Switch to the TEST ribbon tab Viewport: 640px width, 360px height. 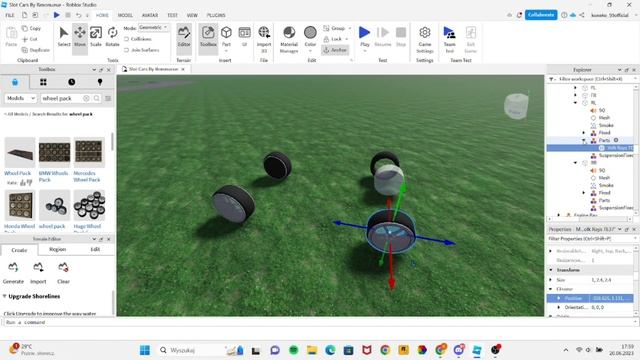point(172,15)
